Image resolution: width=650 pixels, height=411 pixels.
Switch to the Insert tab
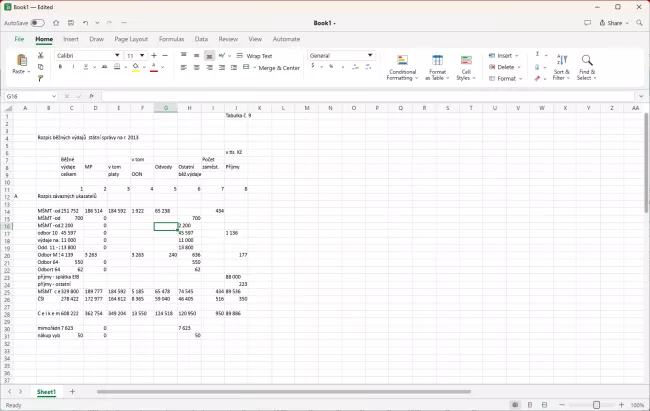tap(71, 39)
